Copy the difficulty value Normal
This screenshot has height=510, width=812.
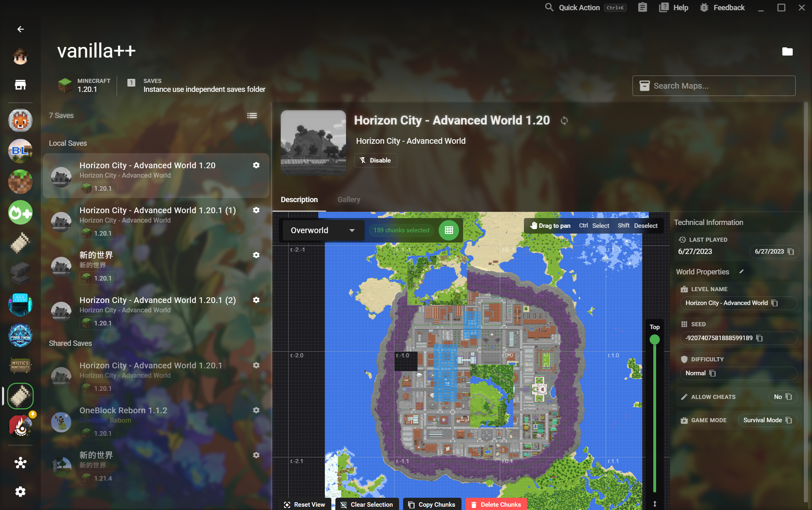[x=712, y=373]
